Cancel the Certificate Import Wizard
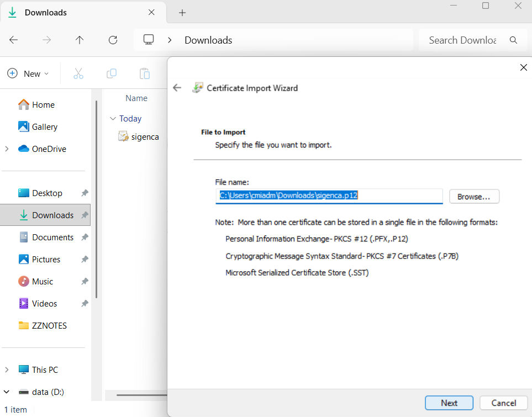This screenshot has width=532, height=417. [x=503, y=403]
